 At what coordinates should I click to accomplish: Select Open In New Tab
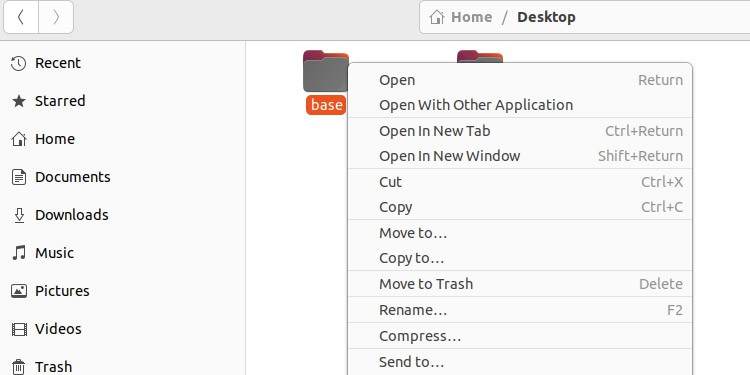(x=520, y=131)
